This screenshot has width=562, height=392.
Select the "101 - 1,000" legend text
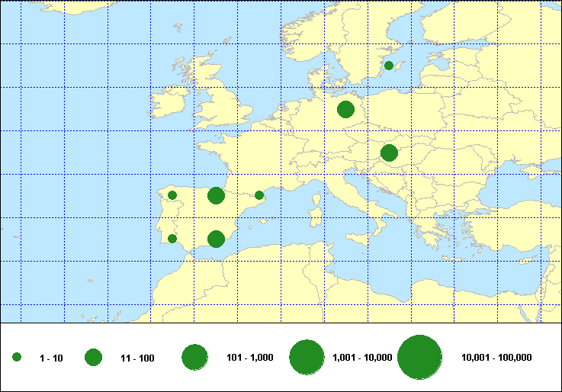pyautogui.click(x=251, y=358)
